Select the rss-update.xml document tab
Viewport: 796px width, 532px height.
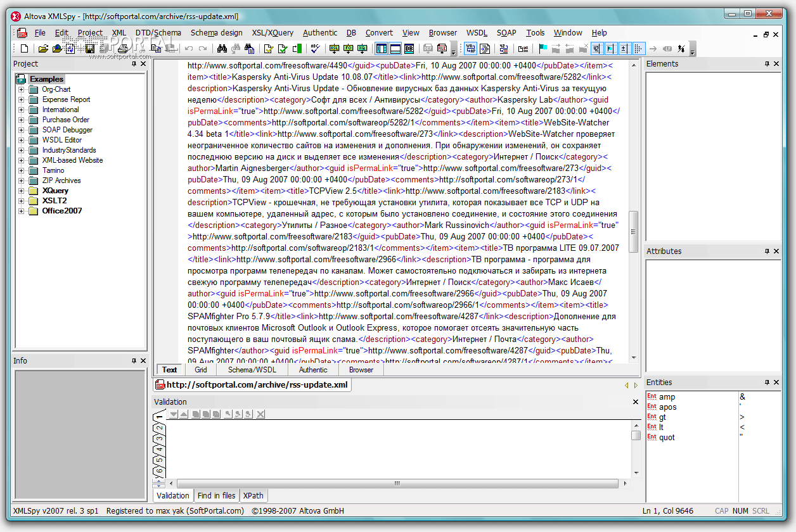click(252, 384)
